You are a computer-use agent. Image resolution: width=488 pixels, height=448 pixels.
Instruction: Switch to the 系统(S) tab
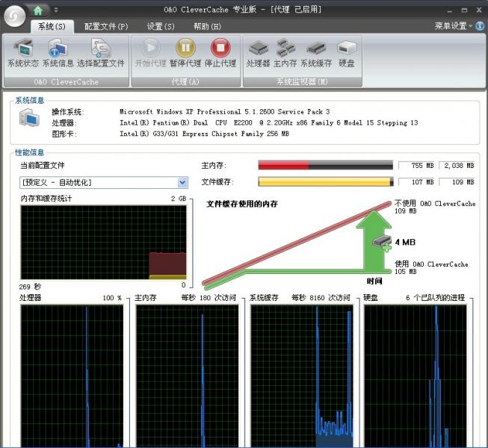pos(52,27)
